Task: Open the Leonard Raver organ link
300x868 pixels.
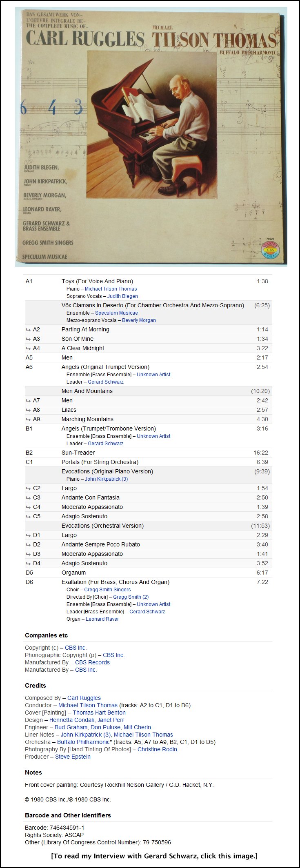Action: 102,619
